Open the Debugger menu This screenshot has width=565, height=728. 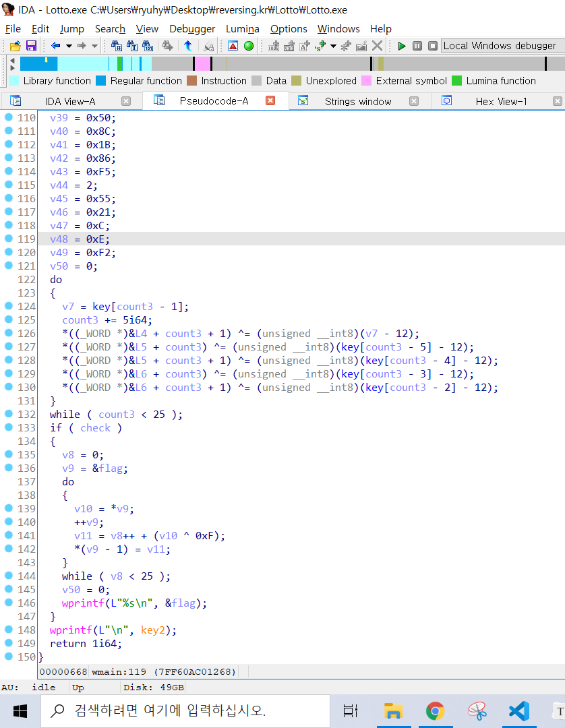click(191, 29)
